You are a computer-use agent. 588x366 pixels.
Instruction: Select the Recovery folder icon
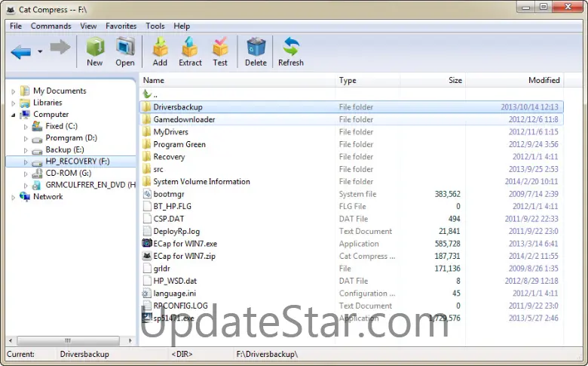point(147,156)
